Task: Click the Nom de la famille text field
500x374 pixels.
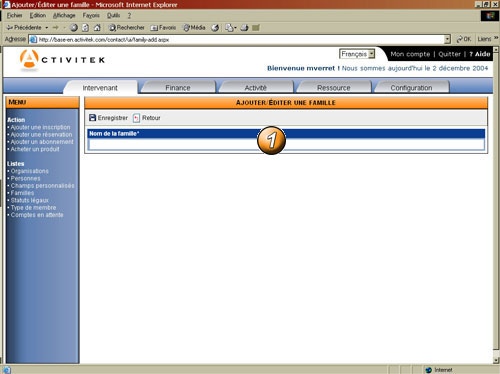Action: (286, 144)
